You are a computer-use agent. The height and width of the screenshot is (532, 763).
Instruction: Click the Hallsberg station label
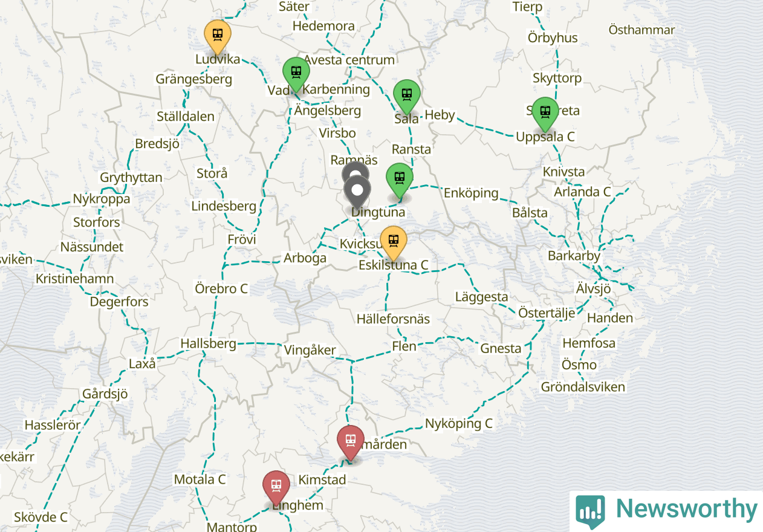(208, 343)
